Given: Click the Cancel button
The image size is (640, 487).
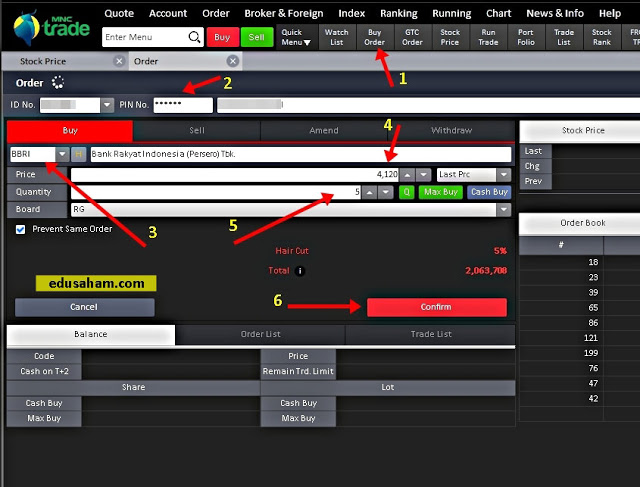Looking at the screenshot, I should coord(84,307).
